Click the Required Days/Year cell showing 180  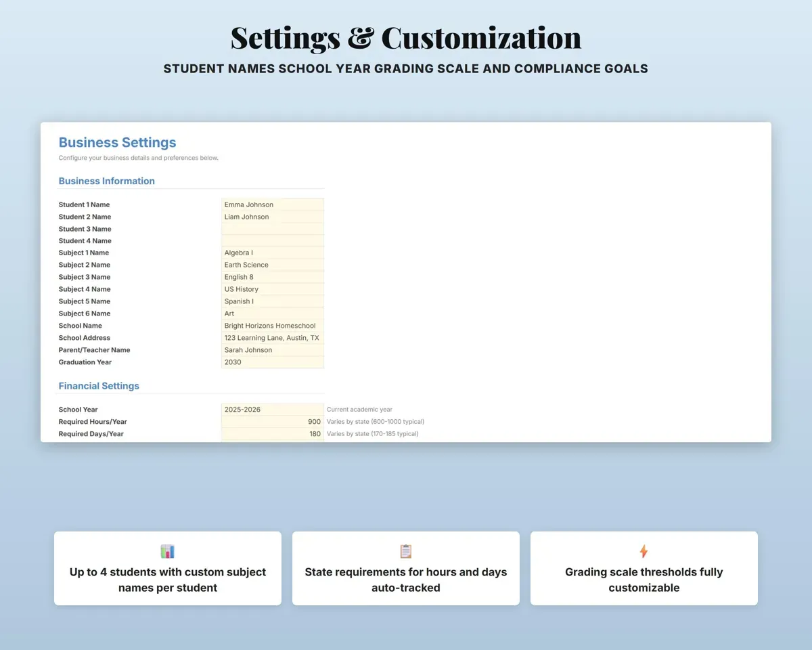coord(273,434)
